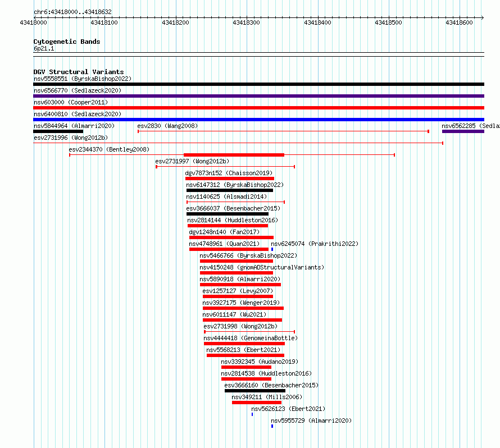Open esv2731998 (Wong2012b) label
Viewport: 500px width, 448px height.
240,326
